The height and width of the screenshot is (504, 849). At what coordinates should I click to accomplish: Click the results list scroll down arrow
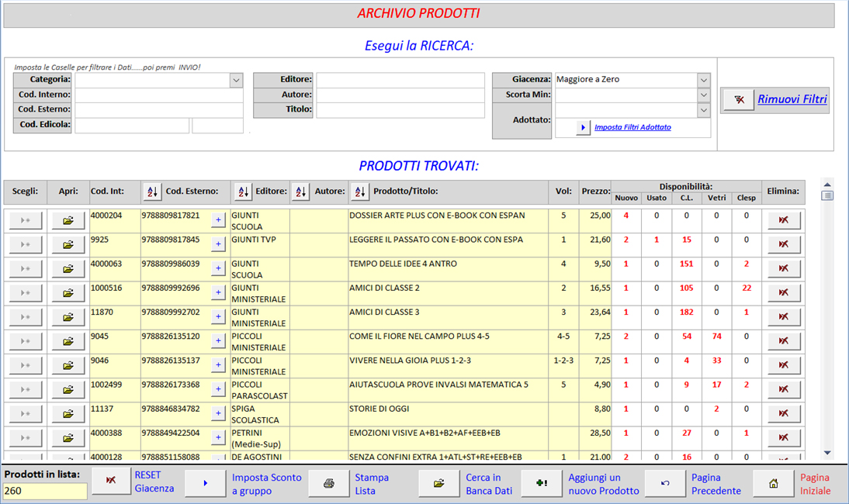[827, 453]
